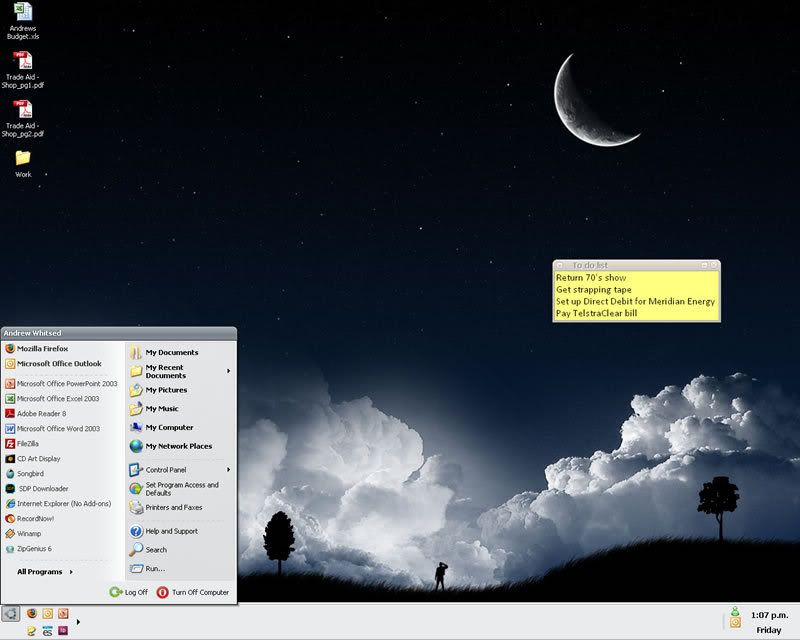Open Andrews Budget.xls desktop file
Image resolution: width=800 pixels, height=640 pixels.
pos(23,21)
